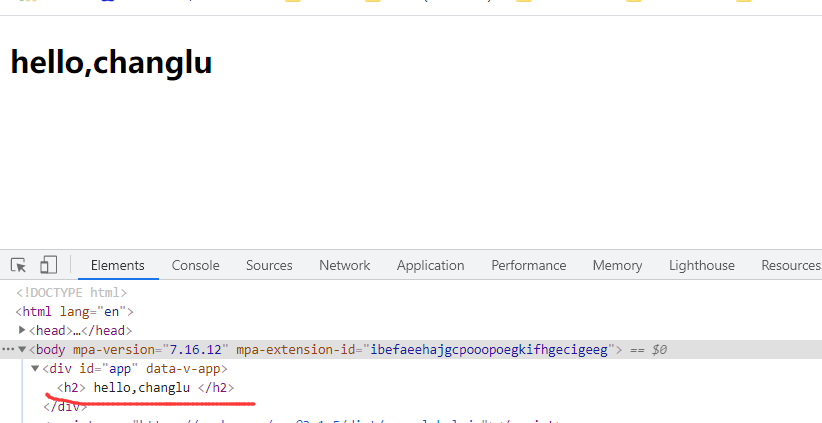
Task: Click the mpa-version "7.16.12" attribute value
Action: point(196,349)
